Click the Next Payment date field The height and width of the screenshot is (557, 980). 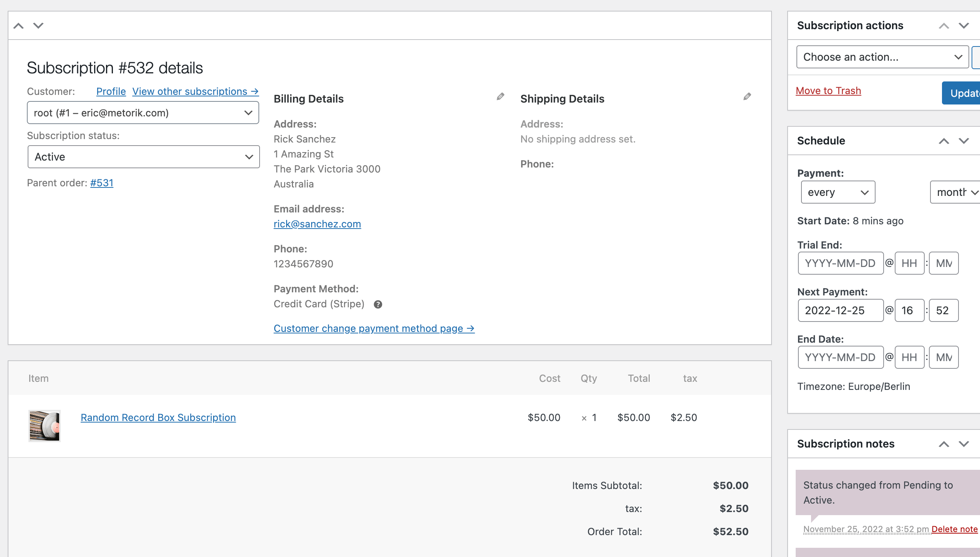pos(840,310)
